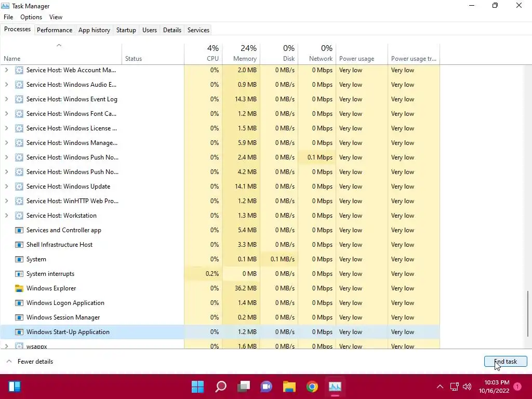Switch to the Startup tab

(x=126, y=30)
